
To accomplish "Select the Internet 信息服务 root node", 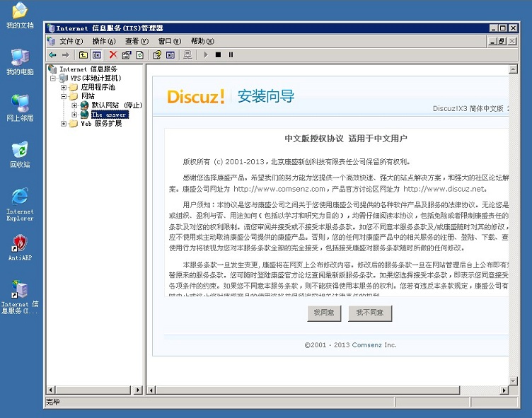I will 88,69.
